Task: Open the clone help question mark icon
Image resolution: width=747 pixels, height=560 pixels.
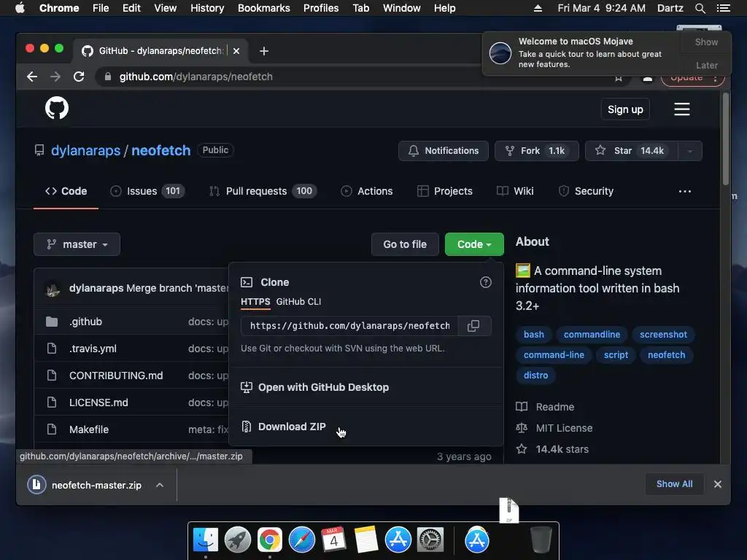Action: (x=485, y=282)
